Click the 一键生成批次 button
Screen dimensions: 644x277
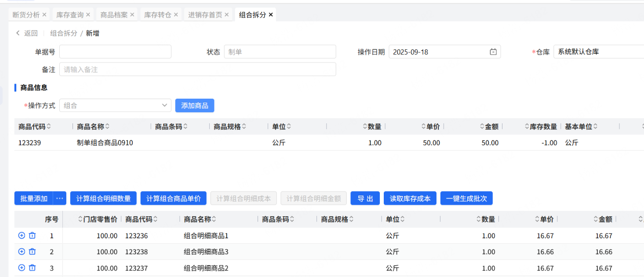[466, 198]
